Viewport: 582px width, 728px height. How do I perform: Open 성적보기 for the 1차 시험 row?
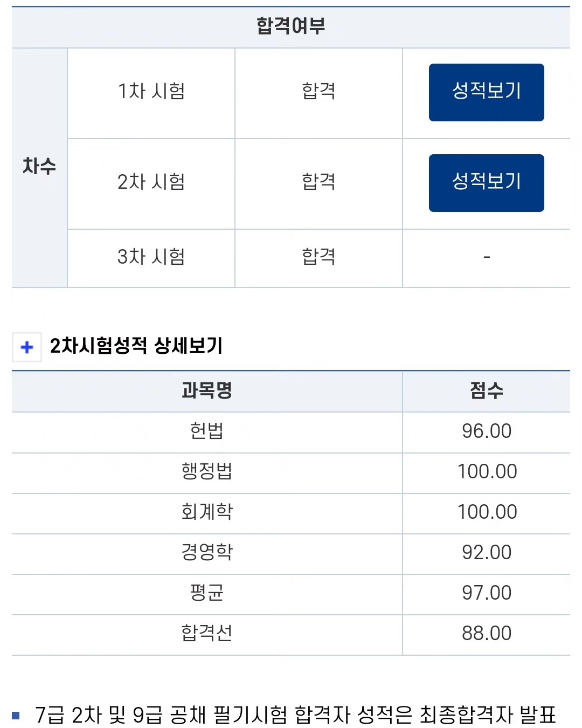point(486,92)
